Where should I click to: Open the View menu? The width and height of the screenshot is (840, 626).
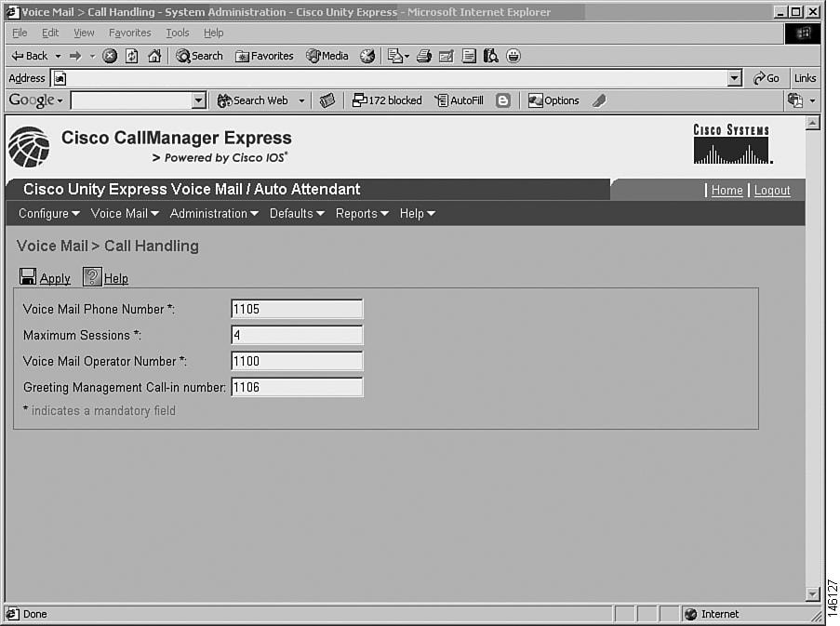(84, 33)
